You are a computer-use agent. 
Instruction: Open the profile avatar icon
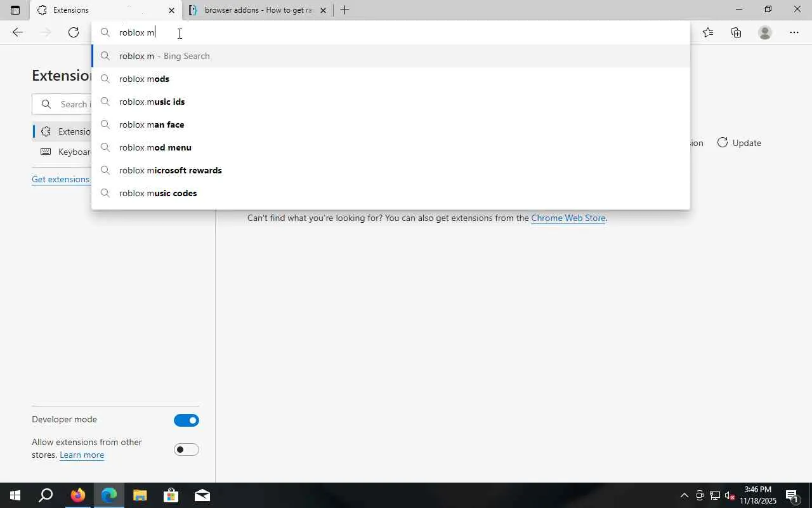[765, 32]
